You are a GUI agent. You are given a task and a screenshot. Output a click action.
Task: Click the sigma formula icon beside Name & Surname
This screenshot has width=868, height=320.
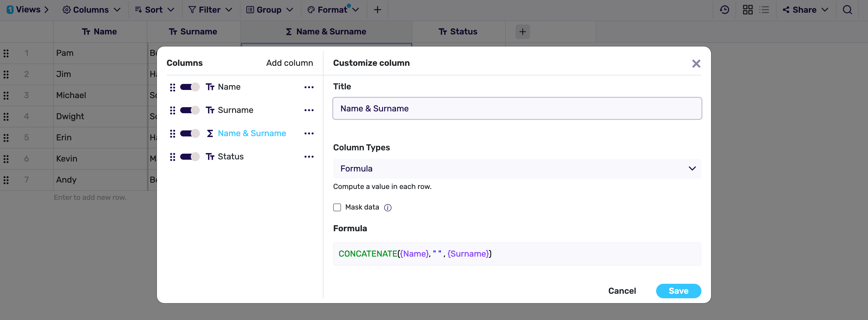coord(210,133)
